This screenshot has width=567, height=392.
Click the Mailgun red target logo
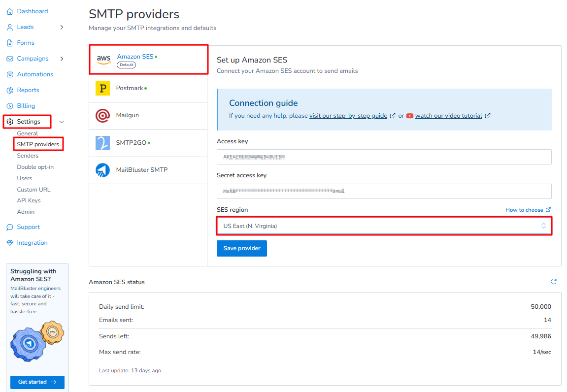click(102, 116)
